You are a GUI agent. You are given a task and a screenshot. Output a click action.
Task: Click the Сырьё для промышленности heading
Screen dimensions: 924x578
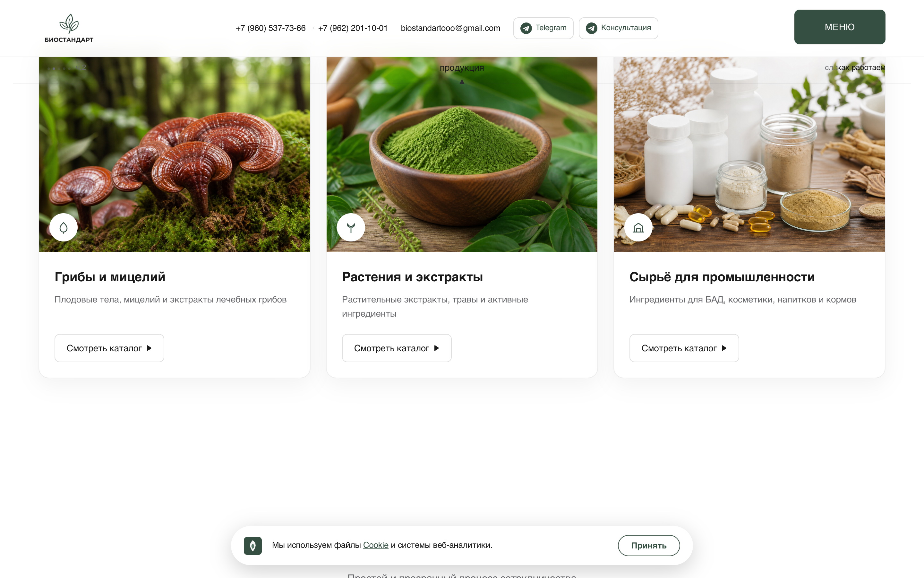point(722,277)
